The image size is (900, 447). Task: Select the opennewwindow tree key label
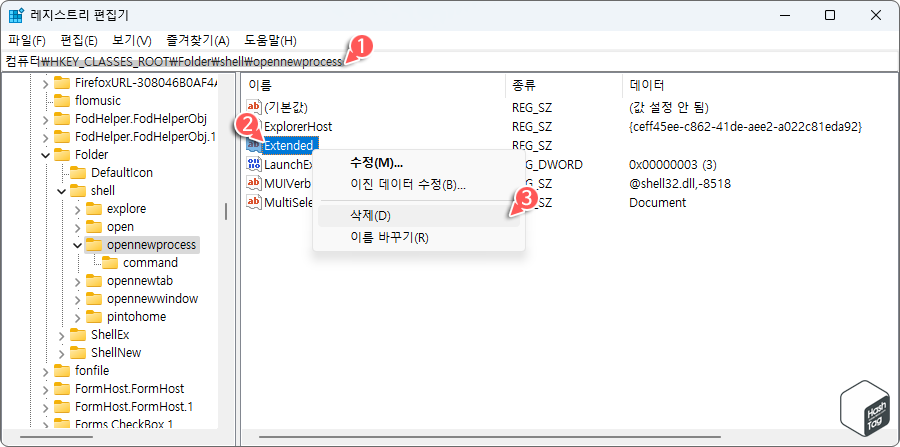pos(152,298)
